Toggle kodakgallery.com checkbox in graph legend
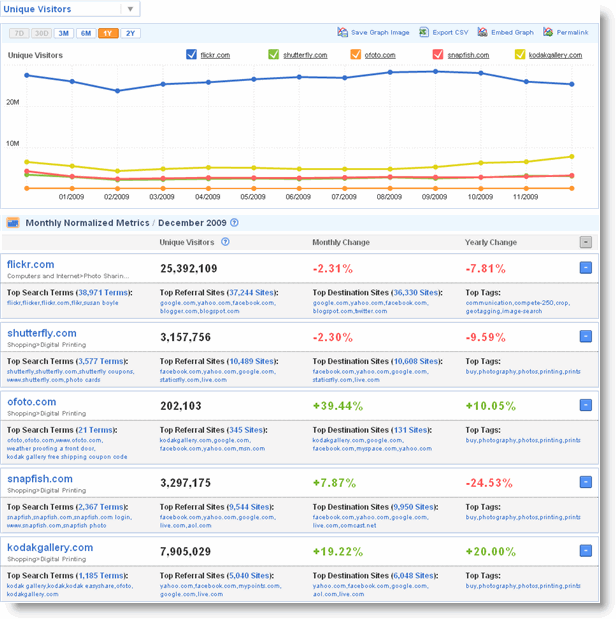616x619 pixels. (520, 54)
